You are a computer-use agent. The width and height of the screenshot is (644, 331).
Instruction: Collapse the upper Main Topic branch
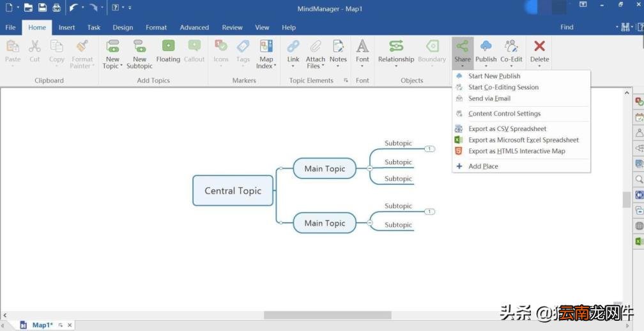[x=369, y=168]
